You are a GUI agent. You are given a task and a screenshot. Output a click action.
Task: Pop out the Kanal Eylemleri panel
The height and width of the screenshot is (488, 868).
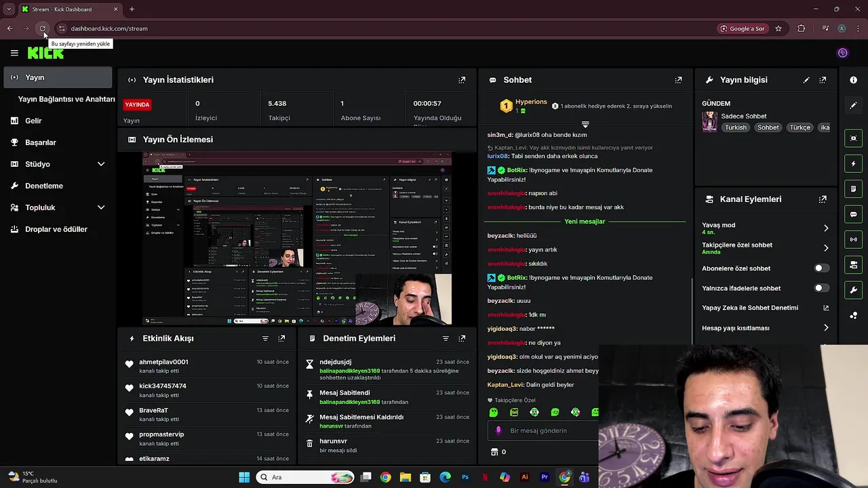(x=823, y=199)
